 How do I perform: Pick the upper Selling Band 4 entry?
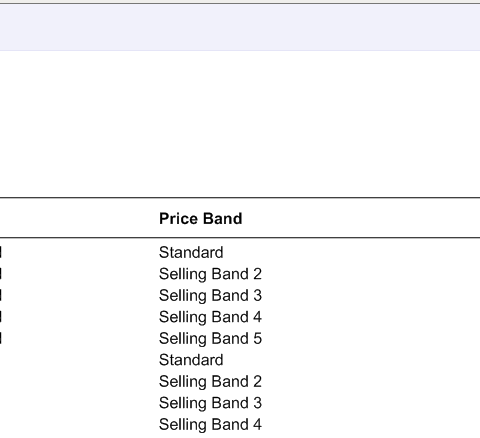[210, 317]
